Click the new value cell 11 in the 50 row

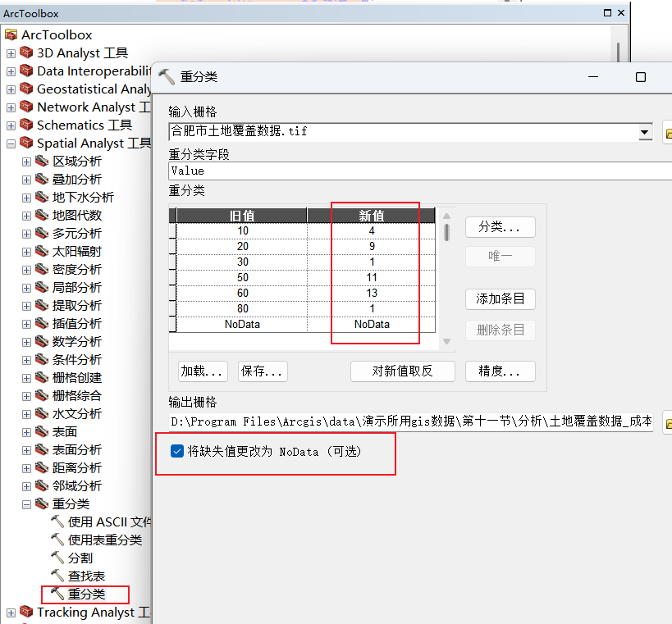372,277
